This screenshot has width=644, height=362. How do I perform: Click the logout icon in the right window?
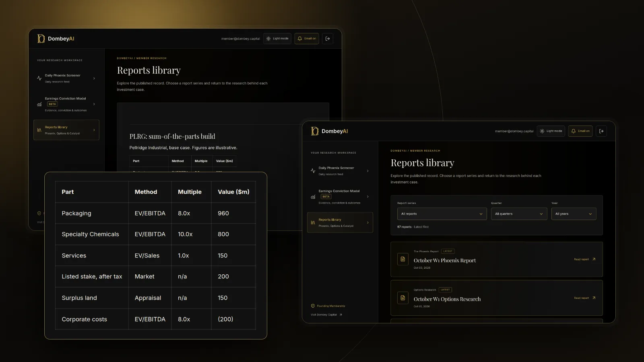click(601, 131)
